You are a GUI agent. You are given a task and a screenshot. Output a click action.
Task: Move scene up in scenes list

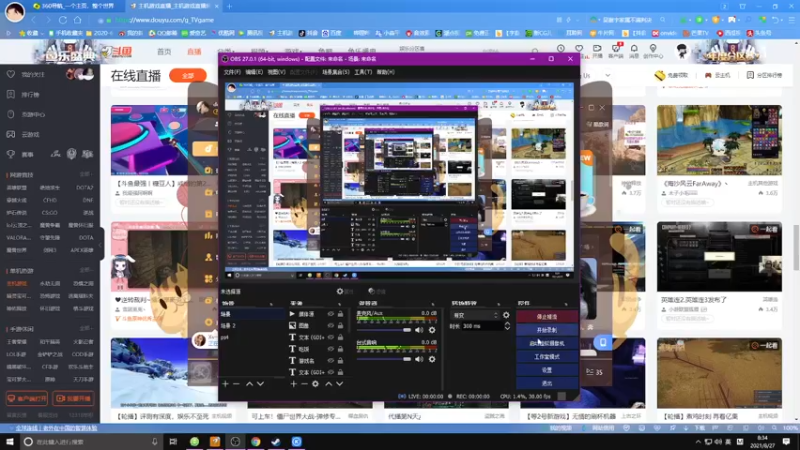[x=249, y=384]
